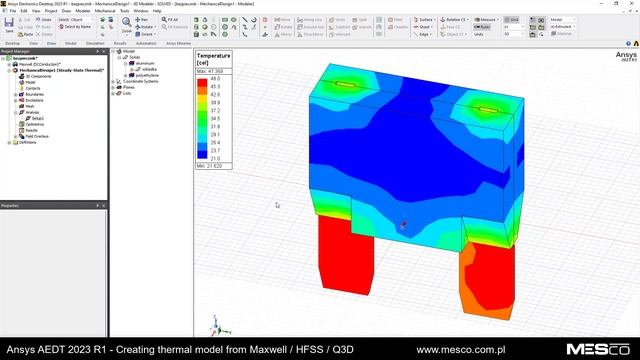Viewport: 640px width, 360px height.
Task: Click the Paste button
Action: tap(26, 34)
